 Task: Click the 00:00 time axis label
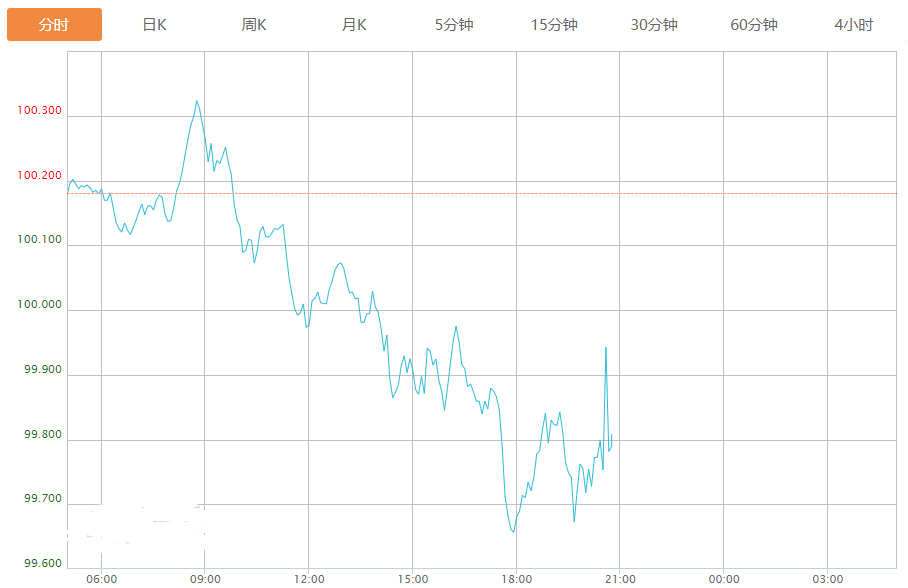(724, 579)
